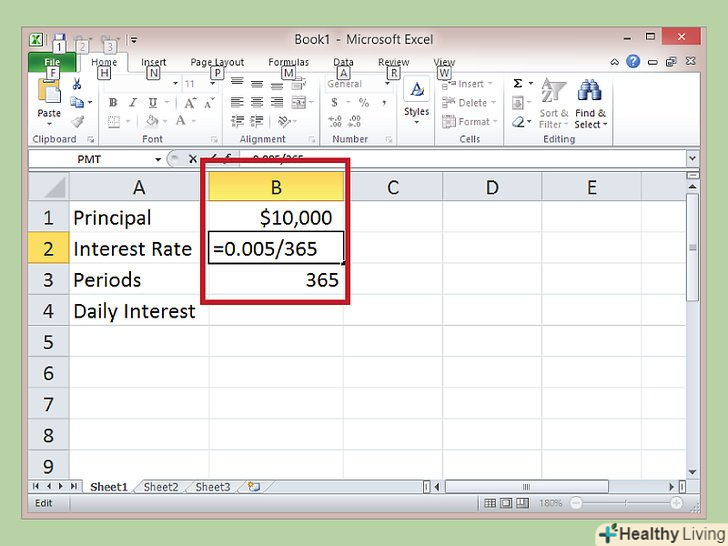
Task: Expand the formula bar
Action: click(x=692, y=158)
